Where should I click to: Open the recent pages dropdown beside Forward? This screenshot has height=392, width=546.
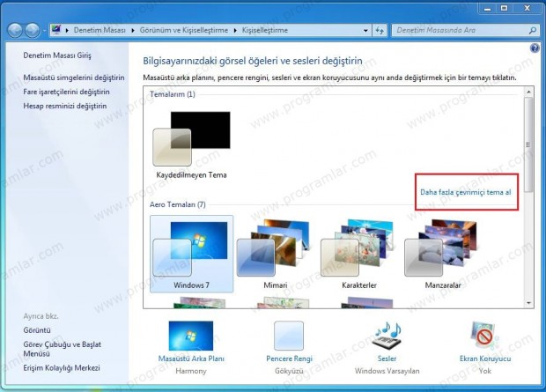pyautogui.click(x=44, y=31)
